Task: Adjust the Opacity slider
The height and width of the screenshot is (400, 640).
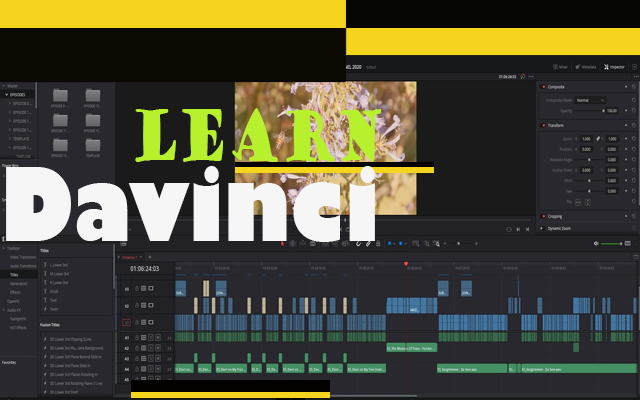Action: (x=589, y=111)
